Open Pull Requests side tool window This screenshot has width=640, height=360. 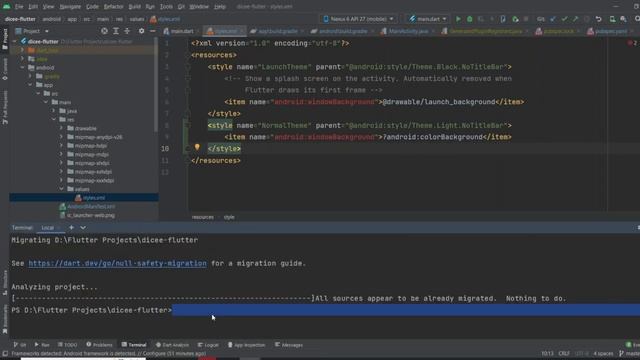point(5,108)
